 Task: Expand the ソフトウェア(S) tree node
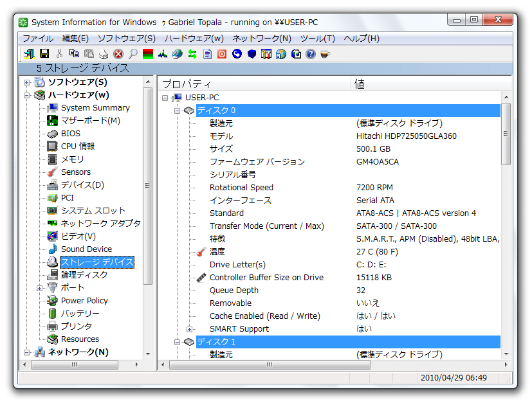(x=26, y=82)
